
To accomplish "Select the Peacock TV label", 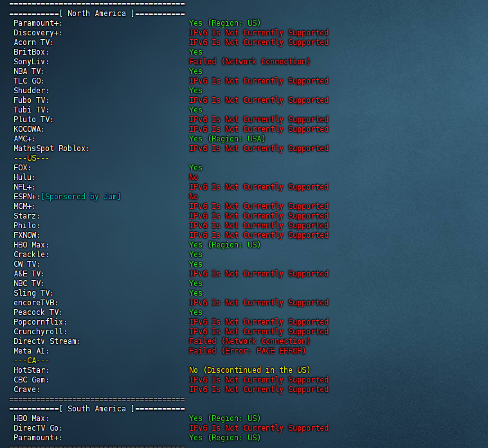I will click(38, 312).
